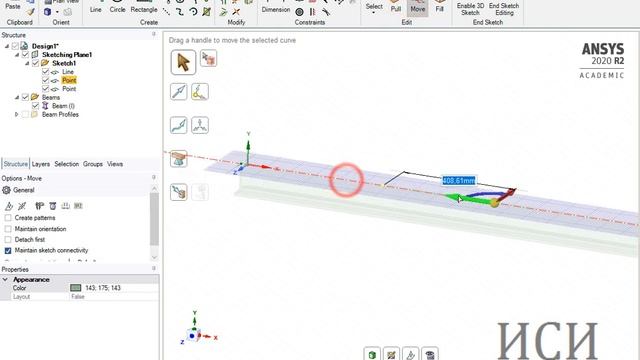
Task: Click the 408.61mm dimension input field
Action: (x=459, y=180)
